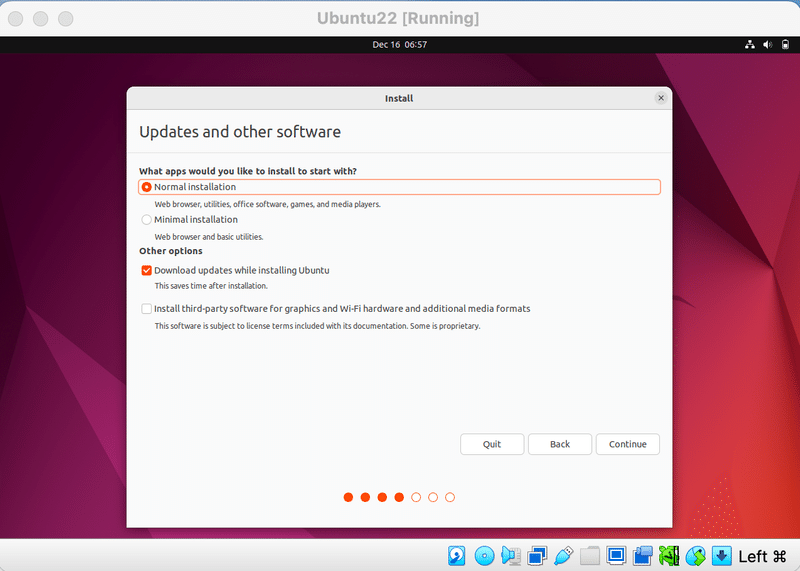Click the Ubuntu volume speaker icon
Screen dimensions: 800x571
(767, 44)
